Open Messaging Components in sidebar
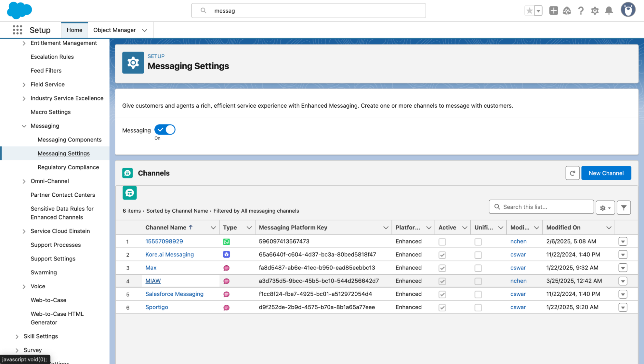The image size is (644, 364). click(x=70, y=140)
